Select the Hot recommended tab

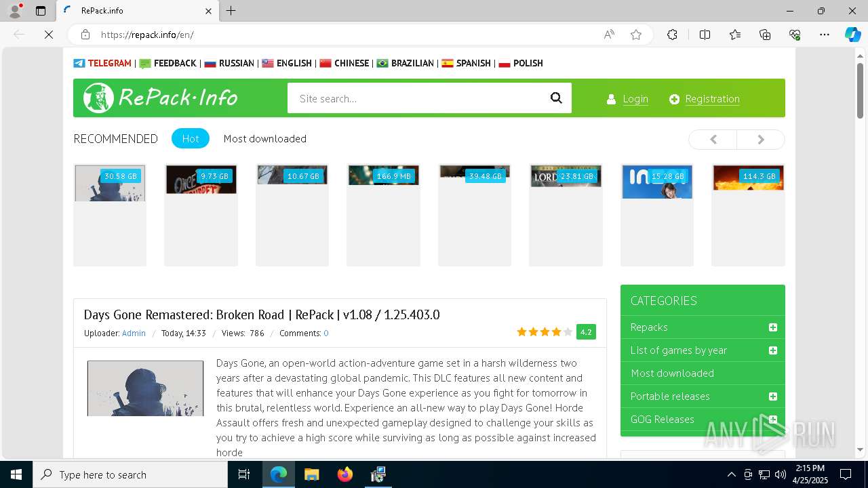pos(191,138)
